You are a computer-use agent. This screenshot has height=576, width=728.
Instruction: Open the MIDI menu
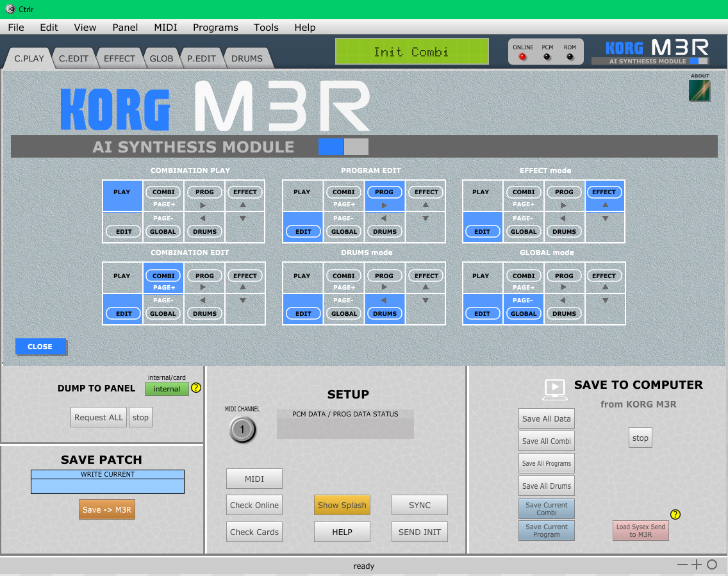coord(165,28)
